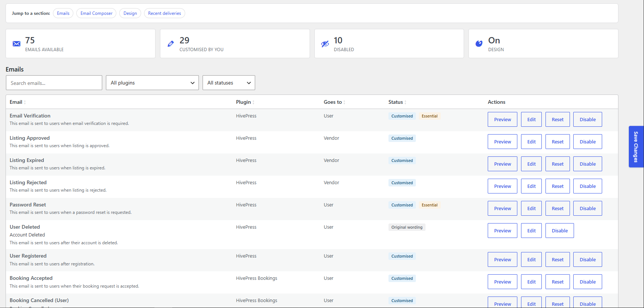The width and height of the screenshot is (644, 308).
Task: Jump to the Recent deliveries section
Action: click(x=164, y=13)
